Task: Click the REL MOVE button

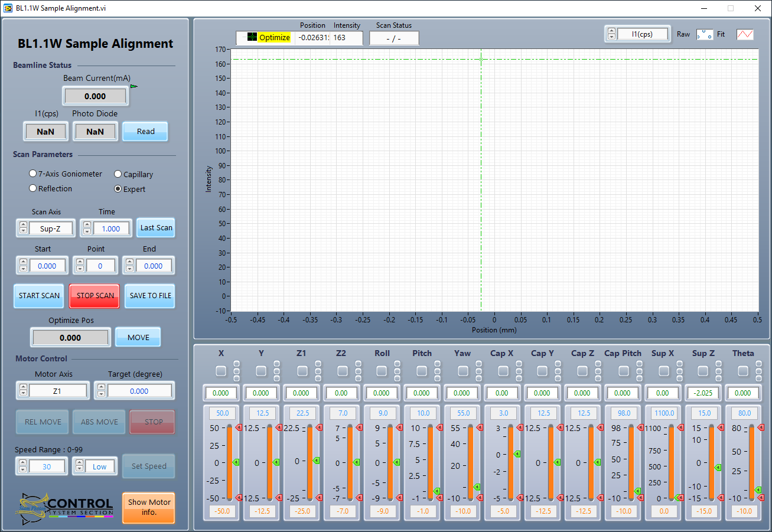Action: coord(43,422)
